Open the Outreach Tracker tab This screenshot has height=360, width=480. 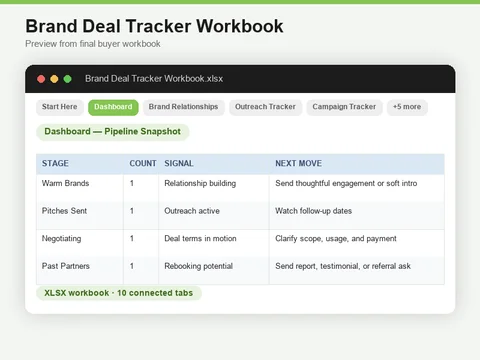click(x=265, y=107)
